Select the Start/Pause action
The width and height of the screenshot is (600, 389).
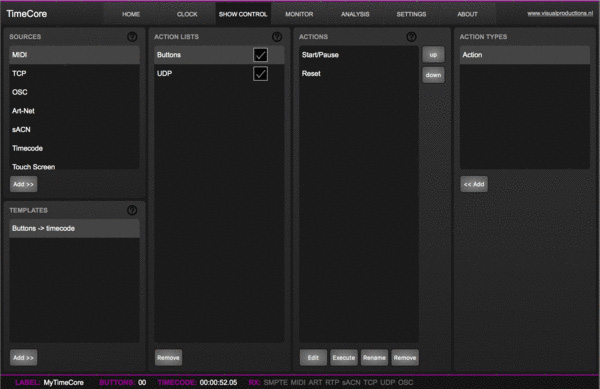(x=359, y=55)
